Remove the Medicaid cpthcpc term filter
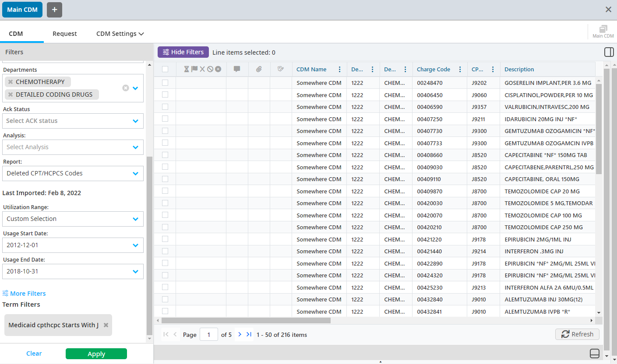The image size is (617, 364). coord(106,325)
